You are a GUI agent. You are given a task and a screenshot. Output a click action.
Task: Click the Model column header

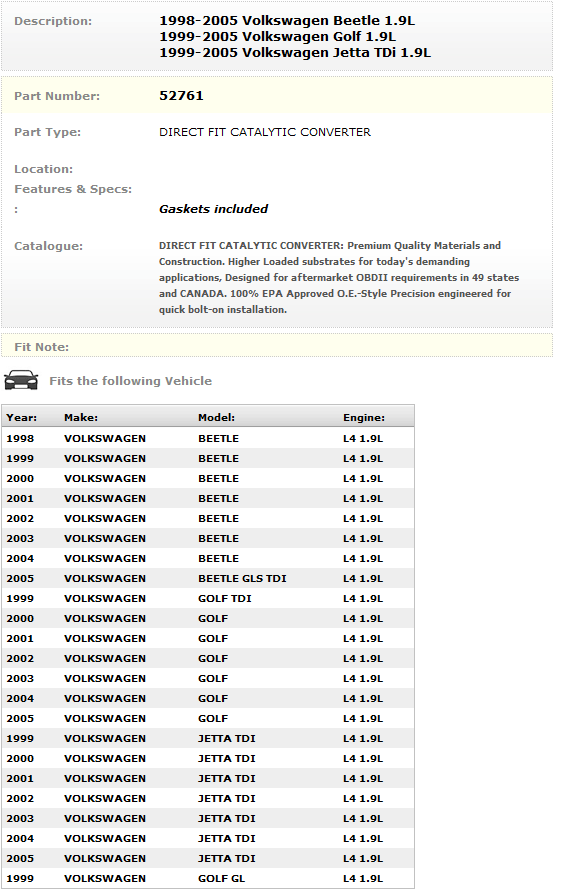(x=216, y=418)
